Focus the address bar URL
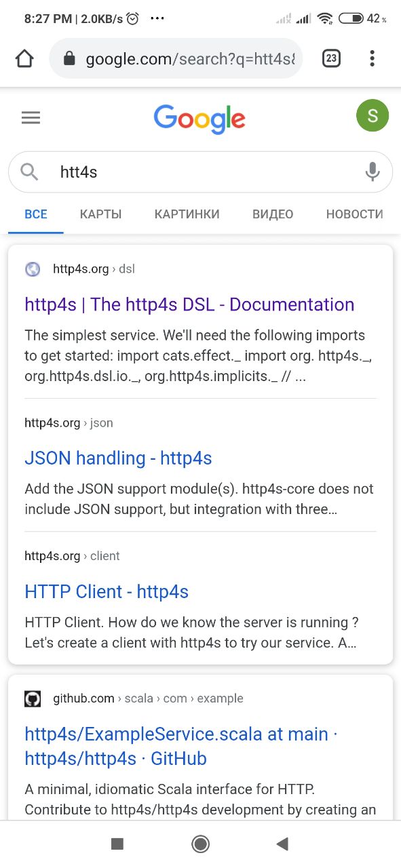401x868 pixels. click(x=176, y=59)
